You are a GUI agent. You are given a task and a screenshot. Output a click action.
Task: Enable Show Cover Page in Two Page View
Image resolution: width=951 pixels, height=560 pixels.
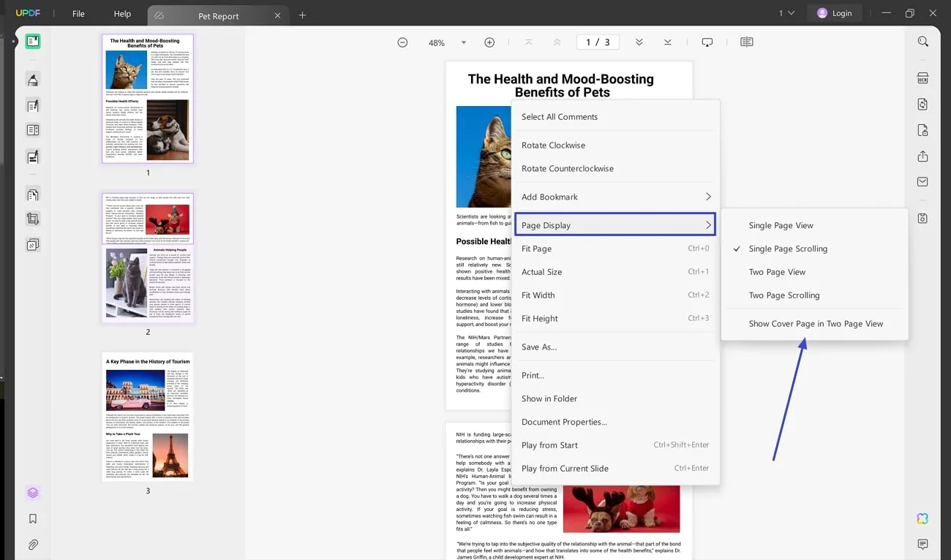click(816, 324)
